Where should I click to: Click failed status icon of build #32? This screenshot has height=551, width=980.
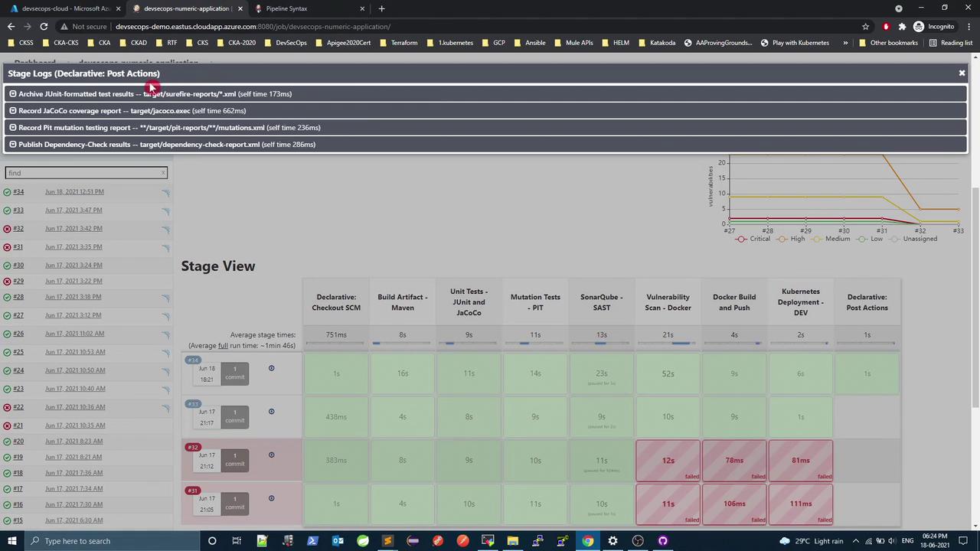tap(7, 229)
